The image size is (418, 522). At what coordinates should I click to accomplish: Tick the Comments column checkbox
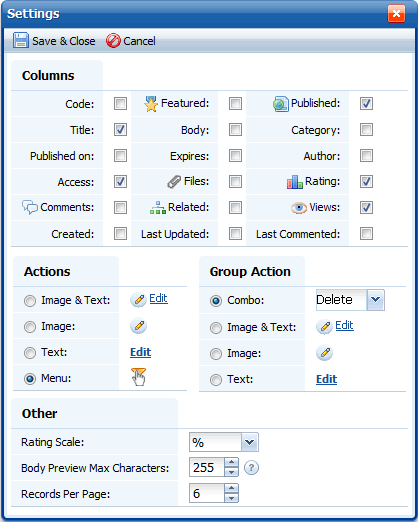coord(120,207)
